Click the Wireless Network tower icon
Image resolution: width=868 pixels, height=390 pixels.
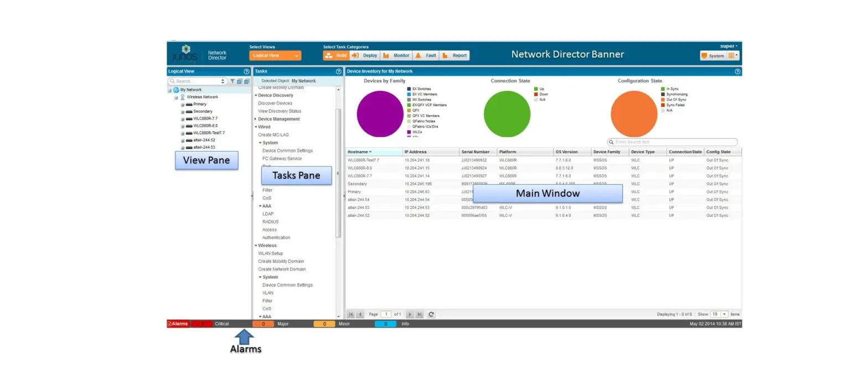(182, 97)
